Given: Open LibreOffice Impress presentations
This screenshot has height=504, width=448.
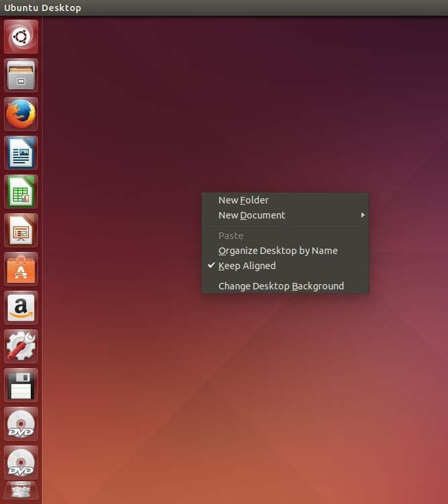Looking at the screenshot, I should 21,230.
